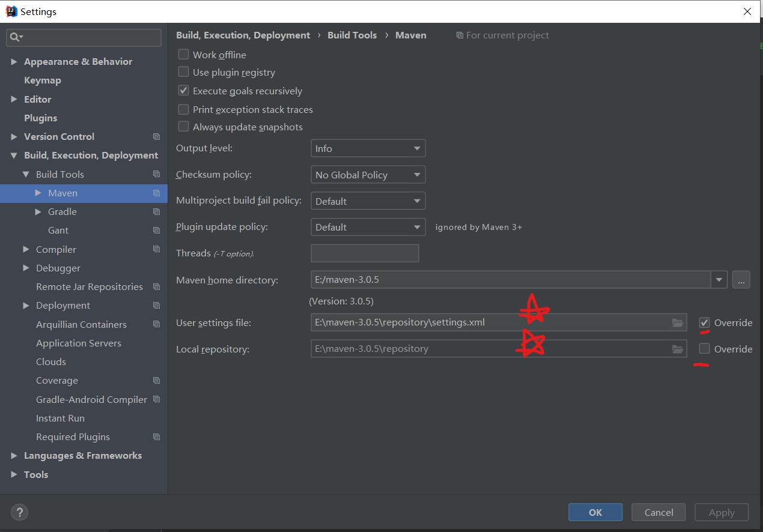The width and height of the screenshot is (763, 532).
Task: Click the Apply button
Action: pyautogui.click(x=722, y=512)
